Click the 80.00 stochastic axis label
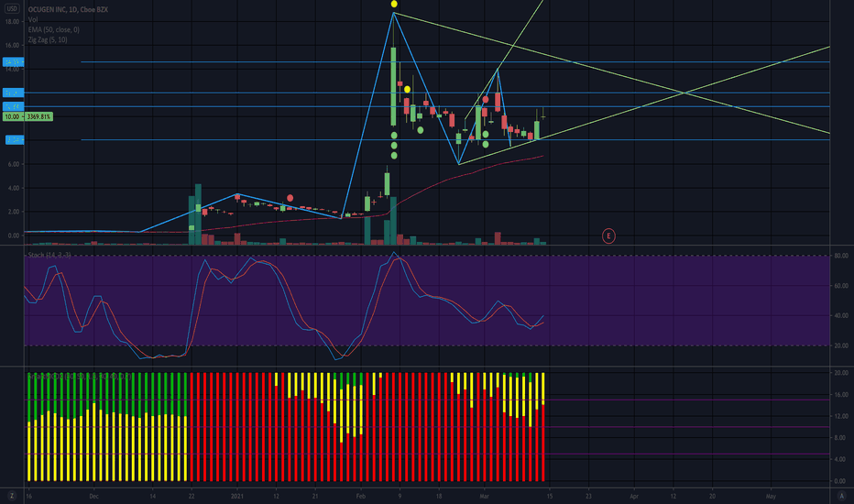 tap(841, 256)
